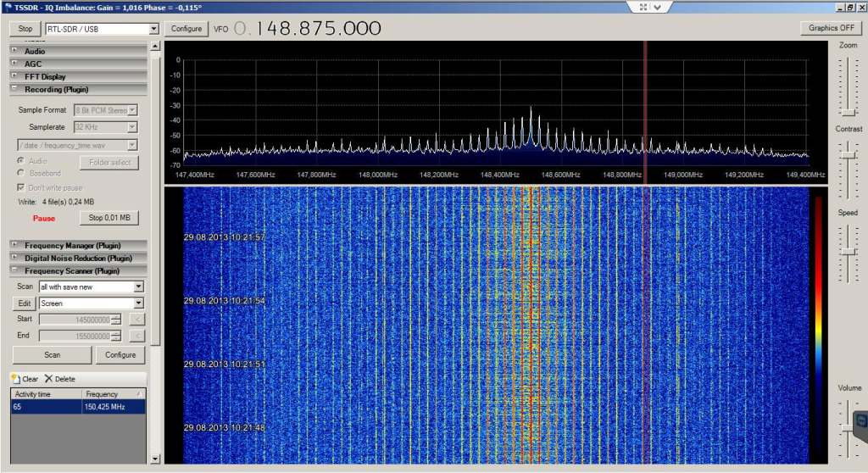This screenshot has height=473, width=868.
Task: Click the Frequency column header
Action: point(114,394)
